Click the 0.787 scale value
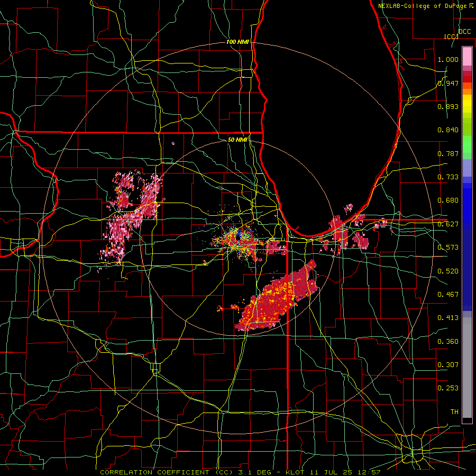Screen dimensions: 476x476 click(x=448, y=153)
